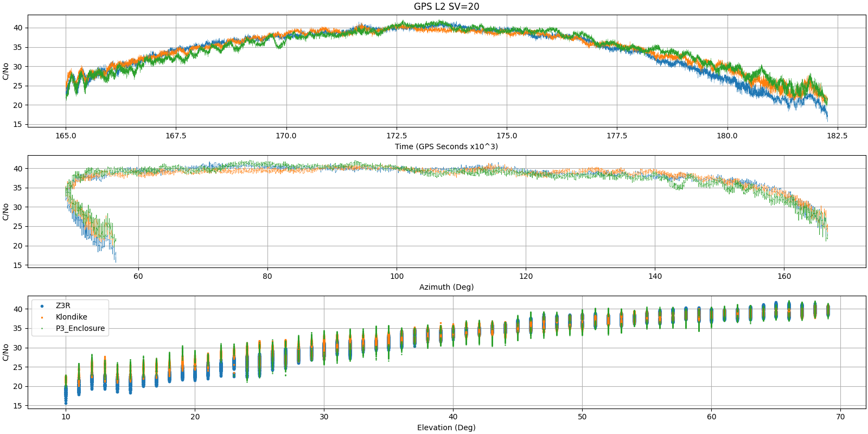Click the C/No label of the elevation plot
868x434 pixels.
click(x=6, y=352)
